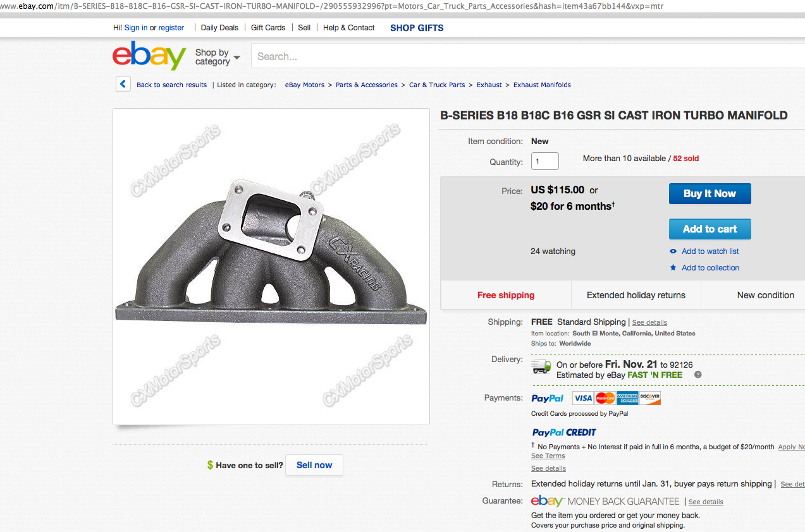Click the Quantity input field
The width and height of the screenshot is (805, 532).
[544, 161]
